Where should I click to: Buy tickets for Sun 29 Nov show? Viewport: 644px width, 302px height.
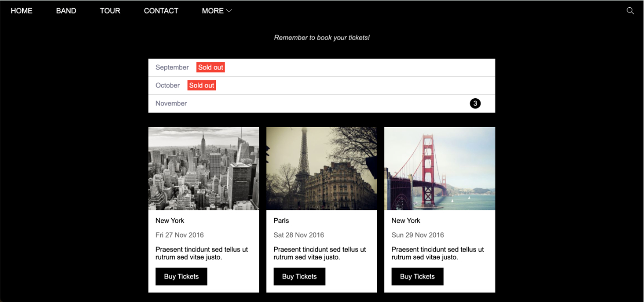point(417,276)
